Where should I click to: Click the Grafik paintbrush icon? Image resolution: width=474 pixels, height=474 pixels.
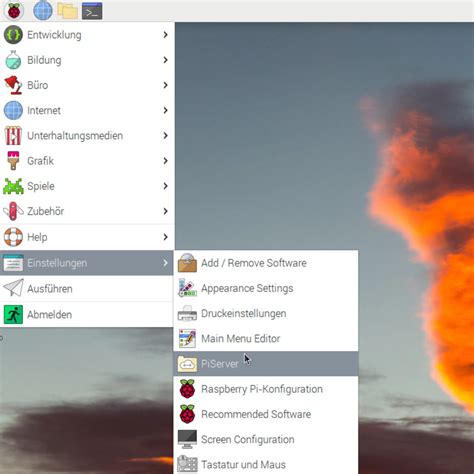[13, 161]
